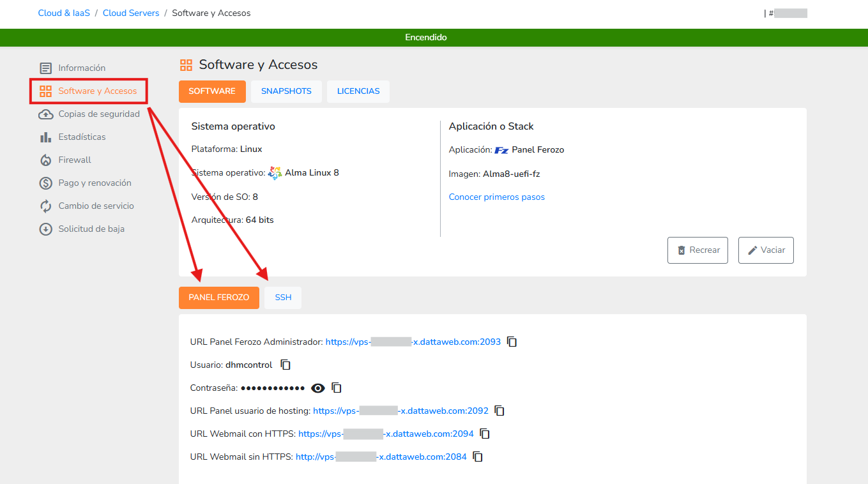Navigate to Cloud Servers breadcrumb link

pos(131,13)
